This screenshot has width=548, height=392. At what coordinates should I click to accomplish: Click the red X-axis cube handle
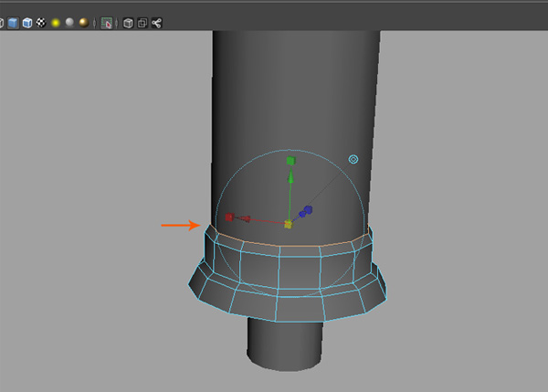(230, 217)
